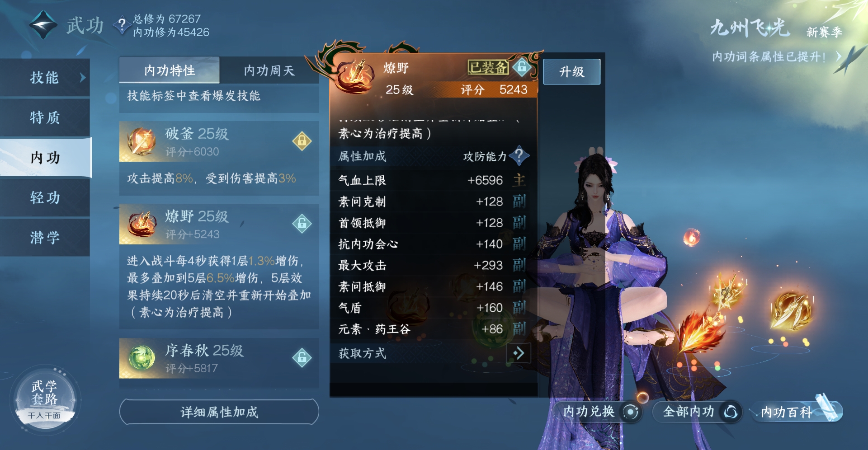Switch to the 内功周天 tab
The width and height of the screenshot is (868, 450).
(269, 70)
